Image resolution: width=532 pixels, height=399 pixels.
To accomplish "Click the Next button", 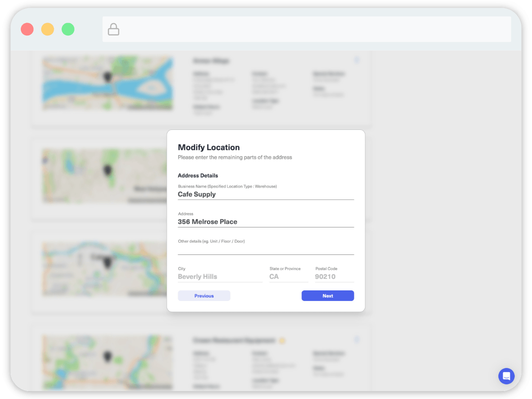I will click(328, 296).
